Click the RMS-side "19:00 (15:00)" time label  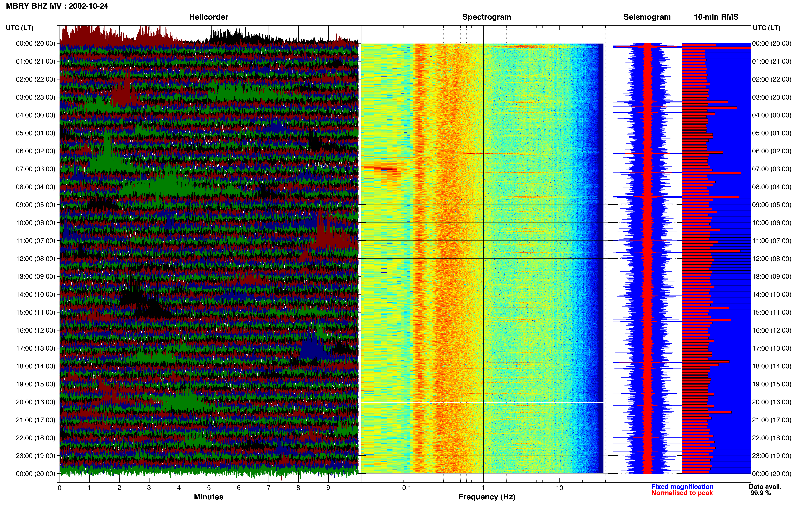772,384
